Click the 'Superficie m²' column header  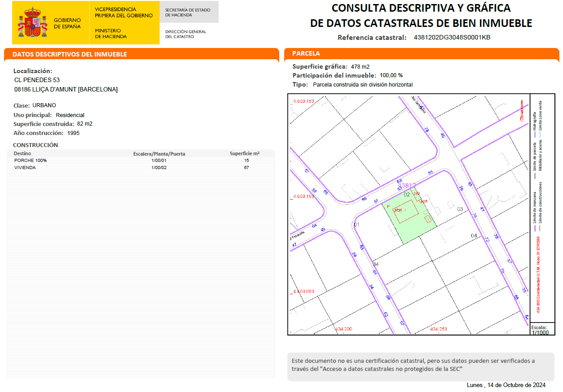[245, 153]
